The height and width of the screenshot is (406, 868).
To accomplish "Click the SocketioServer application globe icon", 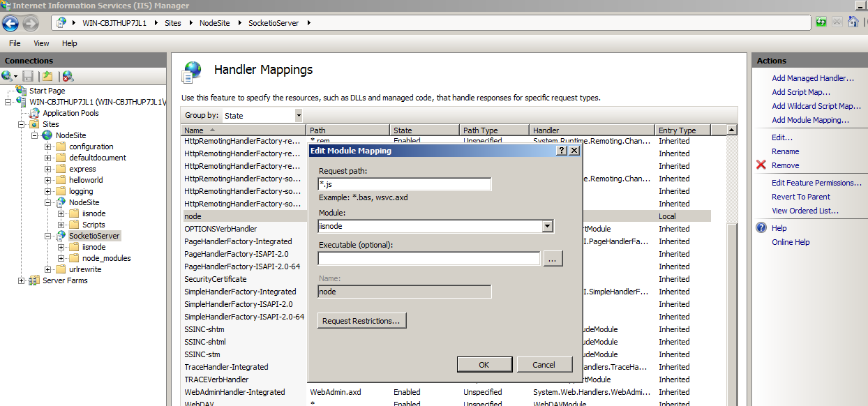I will click(61, 236).
